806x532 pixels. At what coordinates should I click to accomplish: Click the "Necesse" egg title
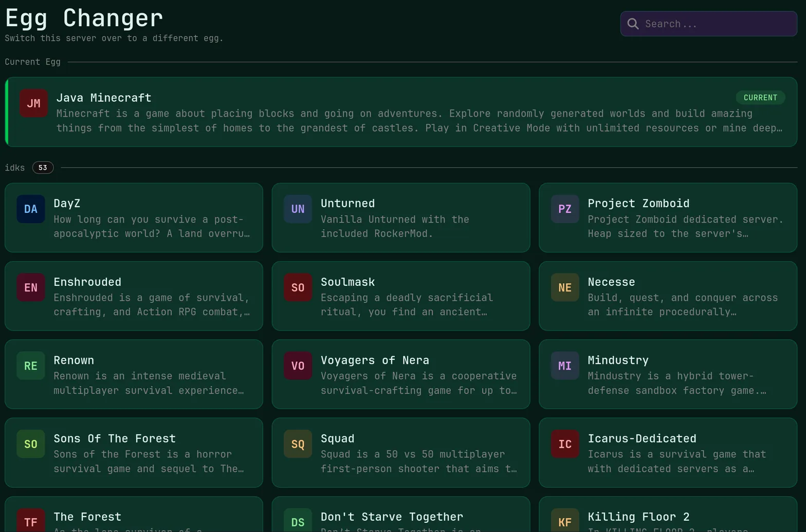pos(612,282)
